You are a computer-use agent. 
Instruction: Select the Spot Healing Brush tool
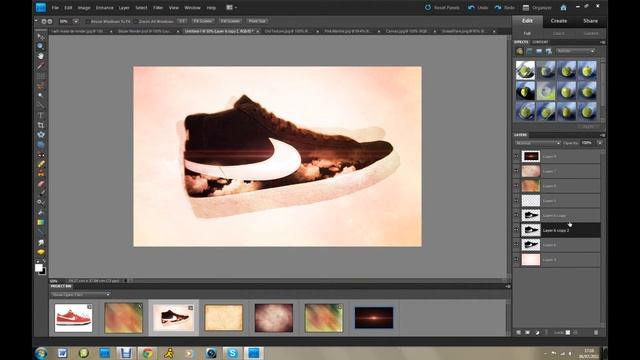[x=40, y=164]
